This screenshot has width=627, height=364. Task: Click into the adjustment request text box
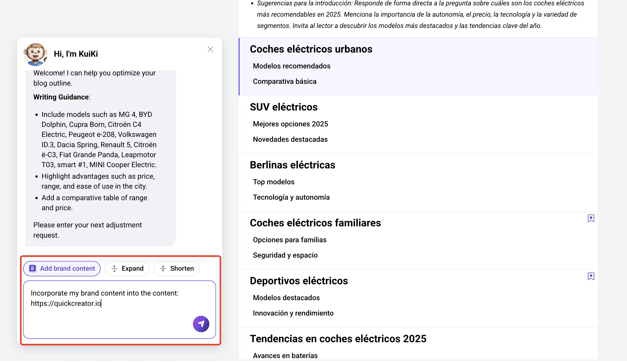coord(120,310)
